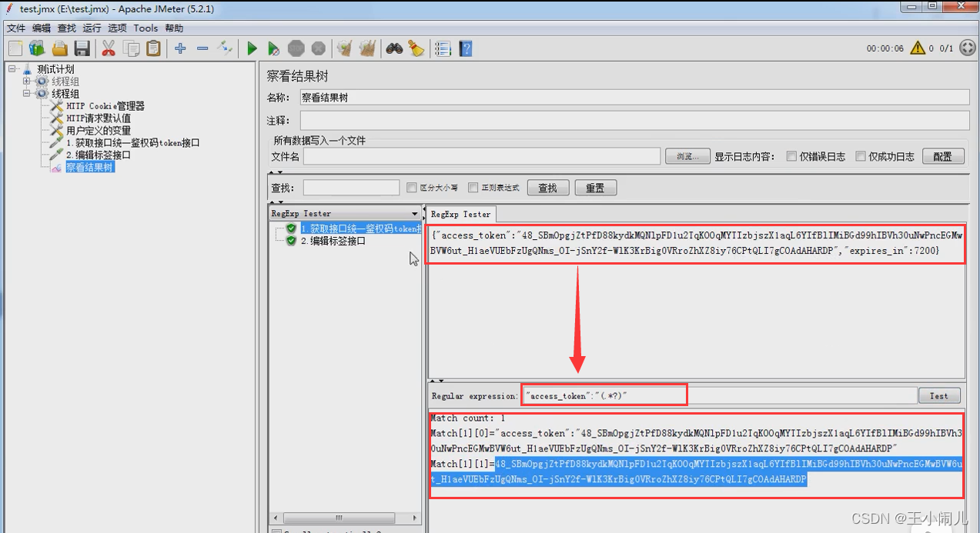Open help with blue question mark icon
Screen dimensions: 980x533
point(466,48)
